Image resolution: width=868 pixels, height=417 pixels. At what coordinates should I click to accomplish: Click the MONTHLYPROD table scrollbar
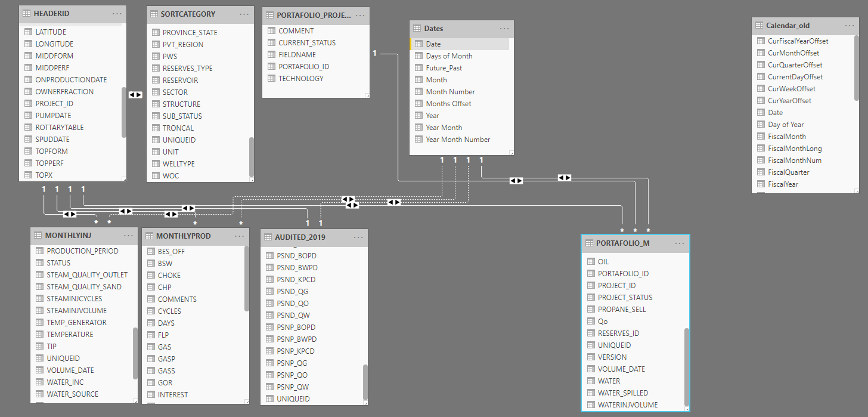[247, 279]
